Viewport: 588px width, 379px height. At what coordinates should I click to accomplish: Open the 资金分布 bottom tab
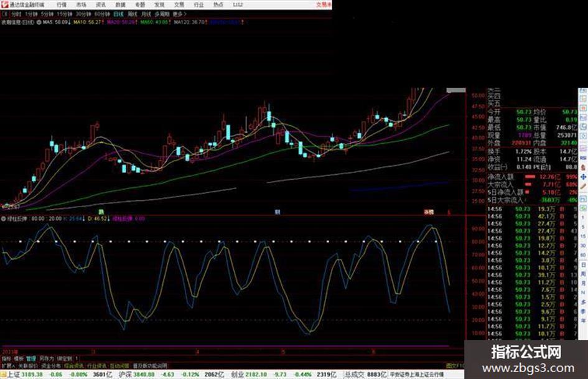(51, 365)
